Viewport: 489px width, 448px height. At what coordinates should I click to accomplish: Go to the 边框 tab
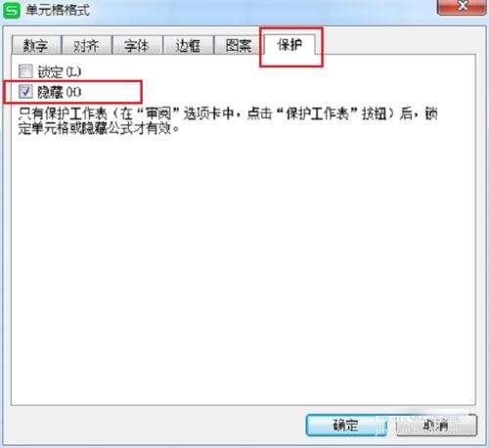(188, 45)
